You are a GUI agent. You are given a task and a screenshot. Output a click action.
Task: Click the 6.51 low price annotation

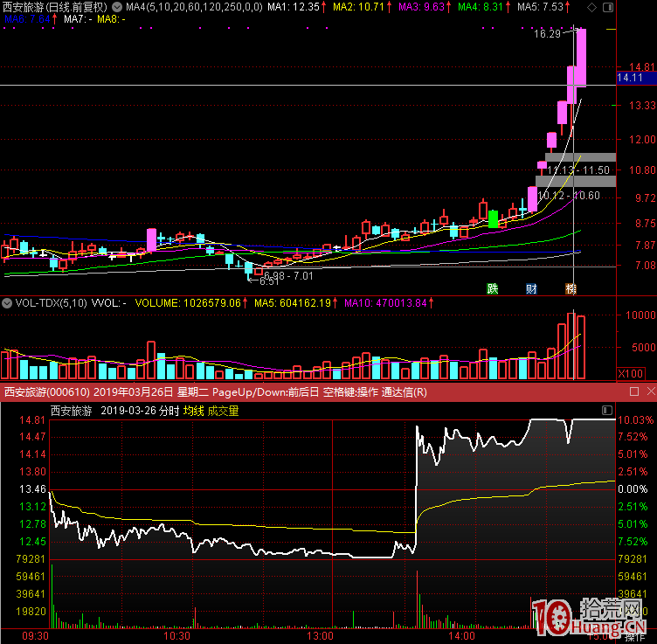pyautogui.click(x=268, y=281)
